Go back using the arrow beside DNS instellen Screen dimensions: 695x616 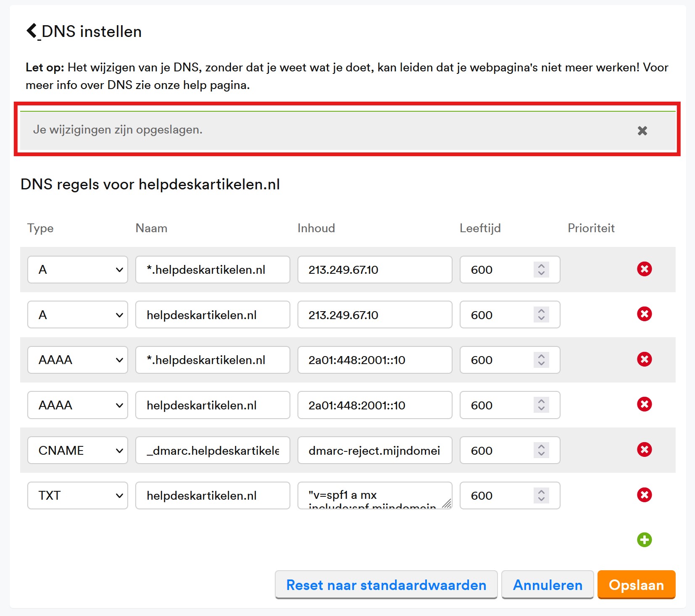pos(32,31)
